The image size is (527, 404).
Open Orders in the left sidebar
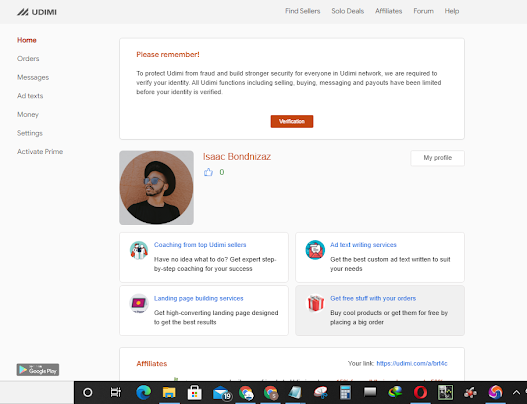coord(28,58)
